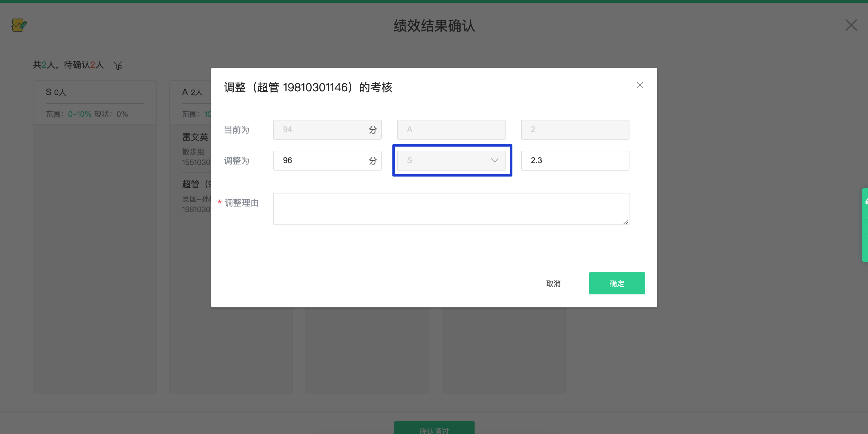
Task: Click the page title 绩效结果确认
Action: pos(434,26)
